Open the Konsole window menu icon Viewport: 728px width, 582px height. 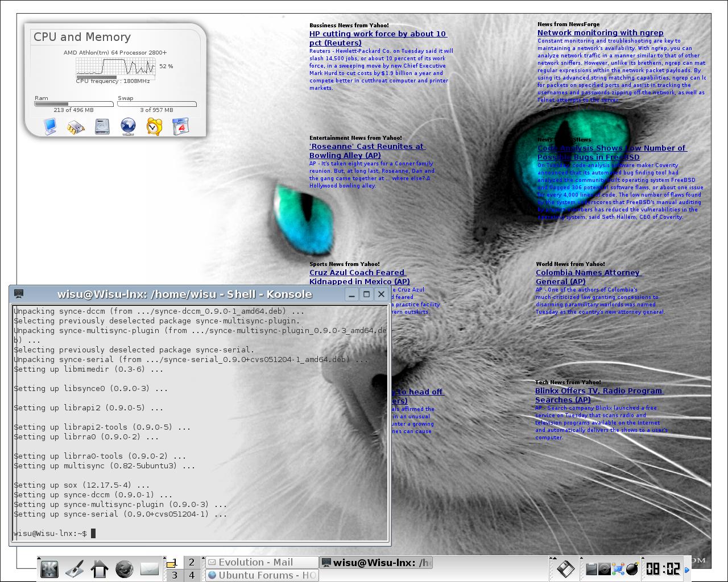(x=19, y=294)
